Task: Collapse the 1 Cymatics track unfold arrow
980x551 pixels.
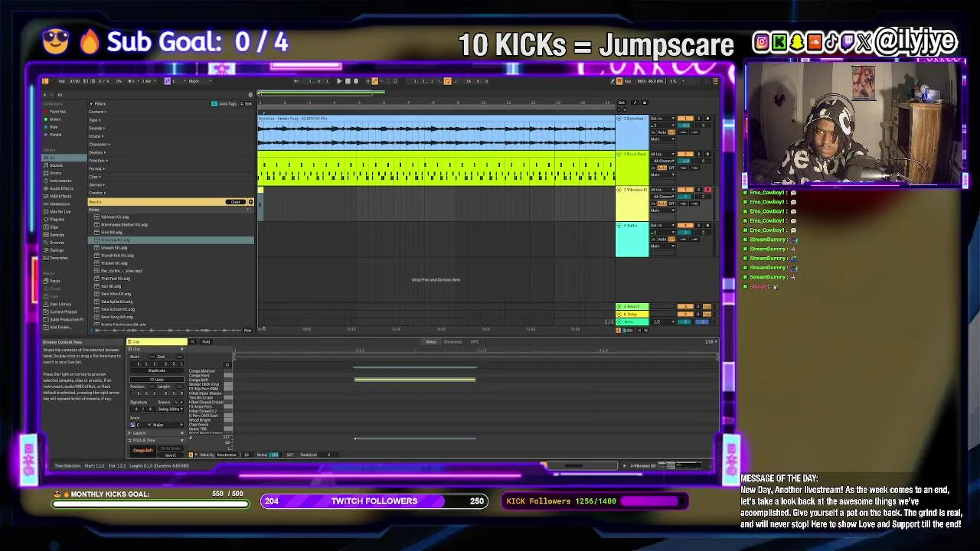Action: (620, 119)
